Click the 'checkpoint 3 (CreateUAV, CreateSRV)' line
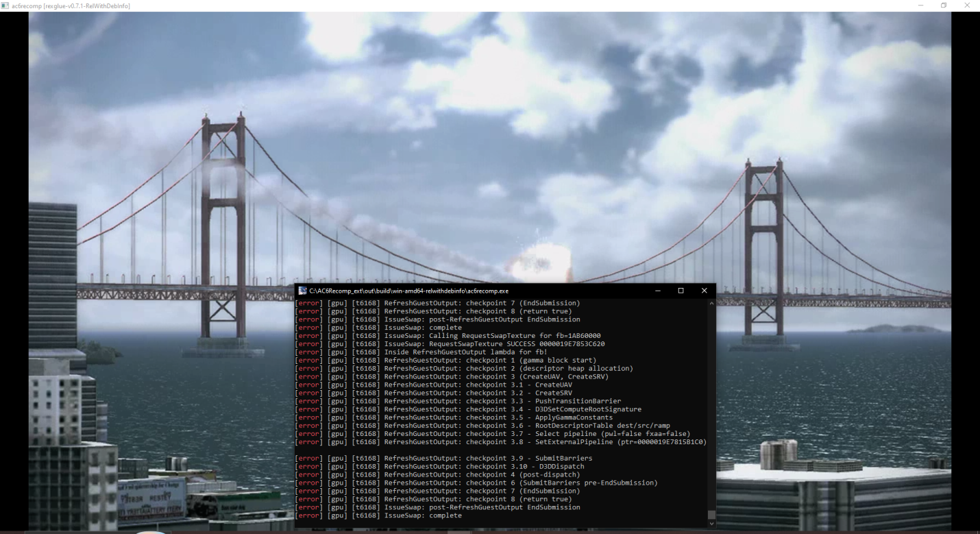This screenshot has height=534, width=980. tap(452, 376)
